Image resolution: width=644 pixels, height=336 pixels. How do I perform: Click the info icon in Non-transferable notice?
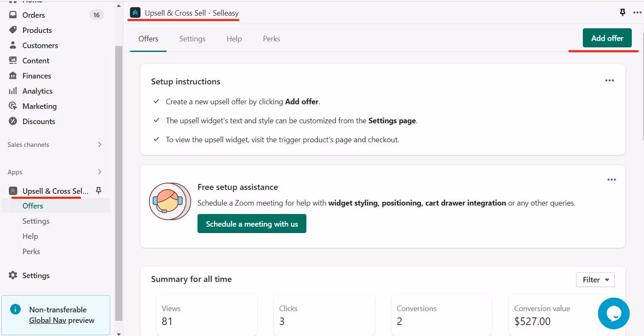click(15, 309)
